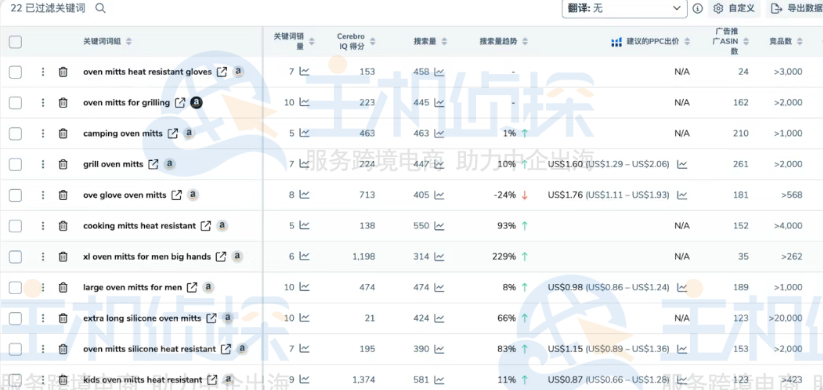Open the 翻译 translation dropdown
The image size is (823, 390).
[x=624, y=8]
